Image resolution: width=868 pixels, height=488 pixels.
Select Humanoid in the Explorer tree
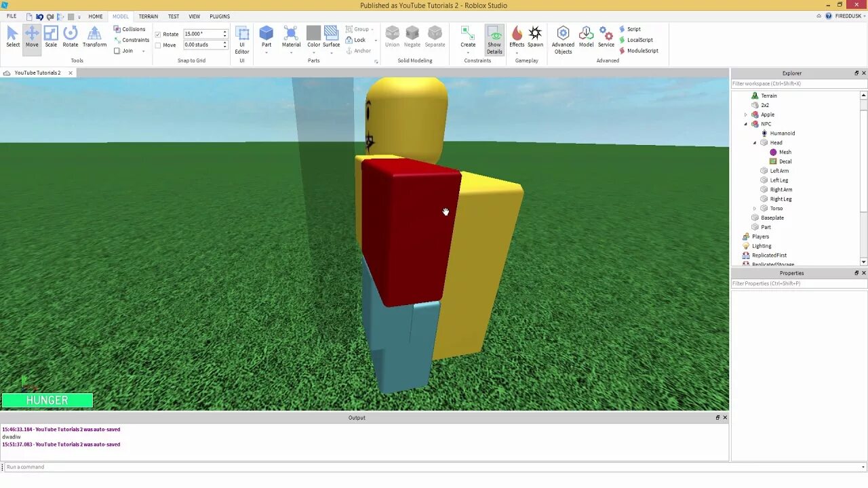(782, 134)
